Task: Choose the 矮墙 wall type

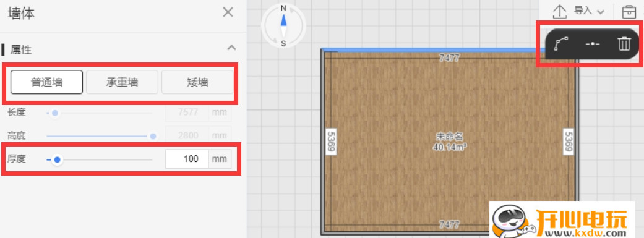Action: pyautogui.click(x=197, y=82)
